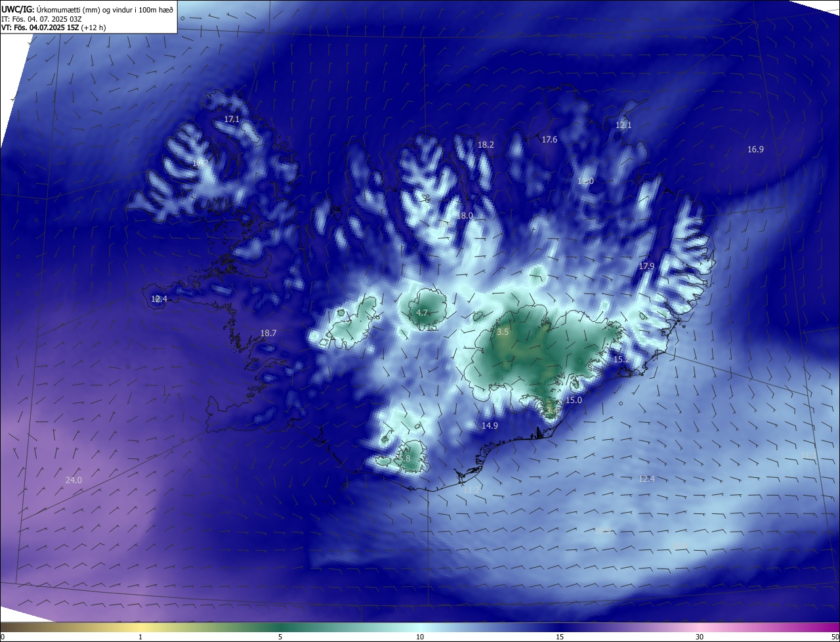
Task: Click the 3.5 value on Vatnajökull
Action: pyautogui.click(x=503, y=332)
